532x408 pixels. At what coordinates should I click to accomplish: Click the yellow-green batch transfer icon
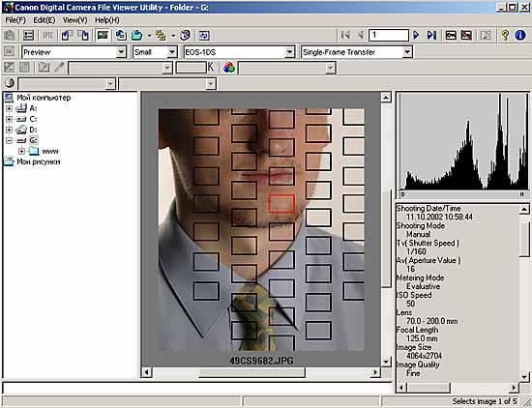(x=161, y=35)
